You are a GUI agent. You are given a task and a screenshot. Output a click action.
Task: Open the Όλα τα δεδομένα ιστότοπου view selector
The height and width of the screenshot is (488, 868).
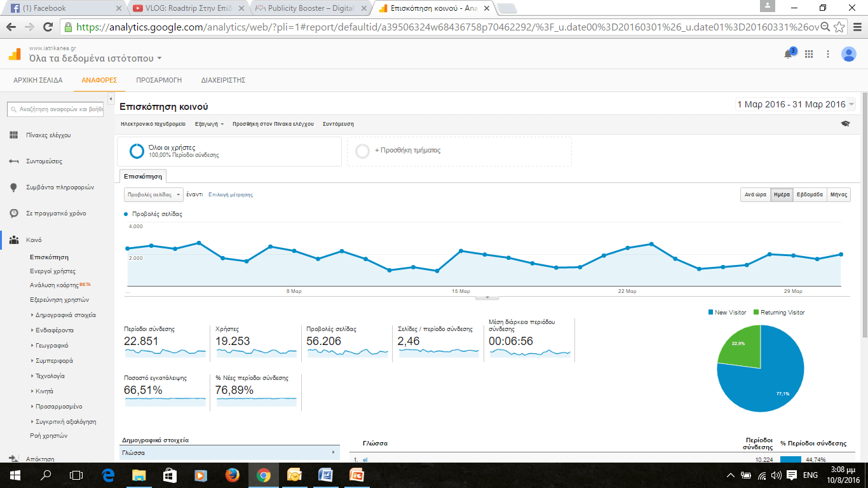[95, 58]
